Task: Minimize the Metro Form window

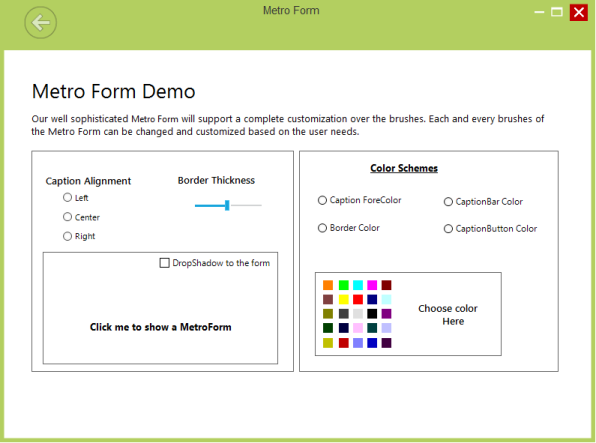Action: pyautogui.click(x=539, y=12)
